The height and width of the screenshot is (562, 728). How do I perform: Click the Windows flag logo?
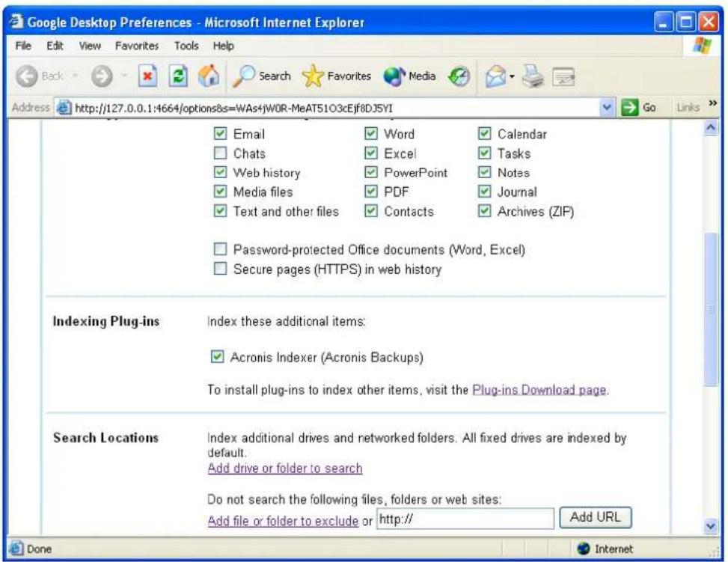coord(702,46)
